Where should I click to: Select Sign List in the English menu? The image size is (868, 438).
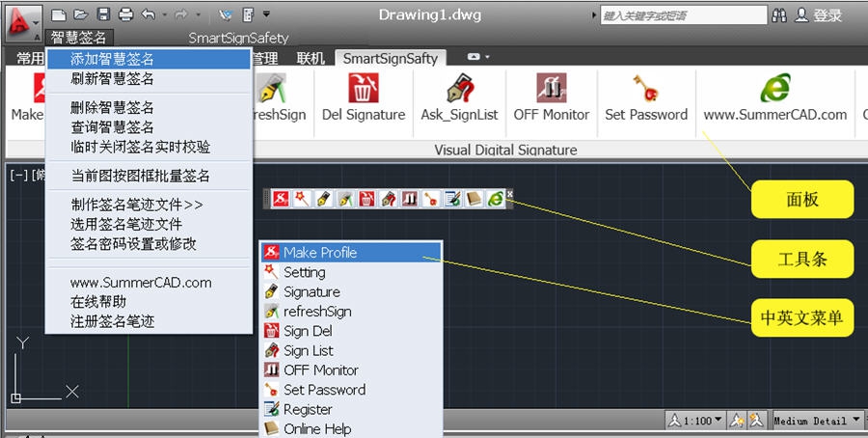351,350
